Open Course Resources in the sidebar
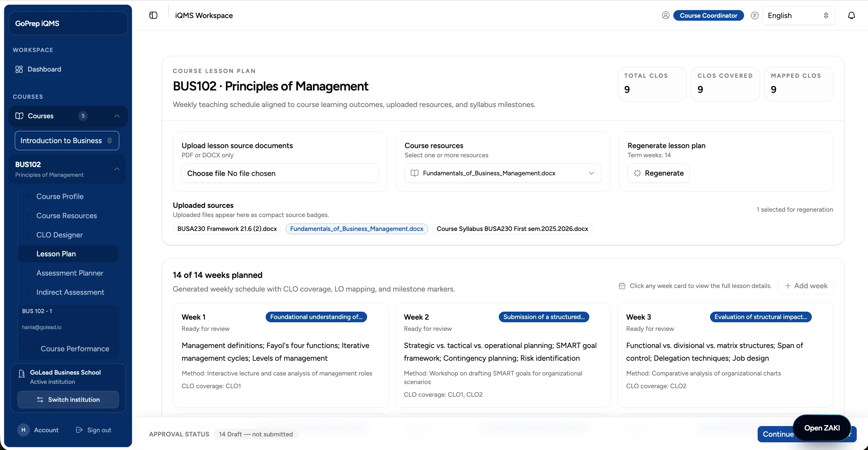This screenshot has height=450, width=868. 67,216
